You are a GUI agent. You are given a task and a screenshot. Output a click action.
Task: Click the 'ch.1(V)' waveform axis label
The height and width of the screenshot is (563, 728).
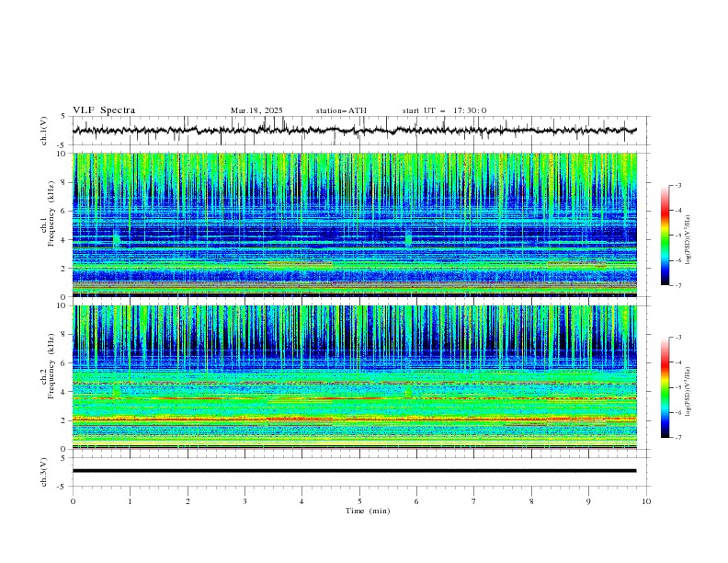(44, 131)
